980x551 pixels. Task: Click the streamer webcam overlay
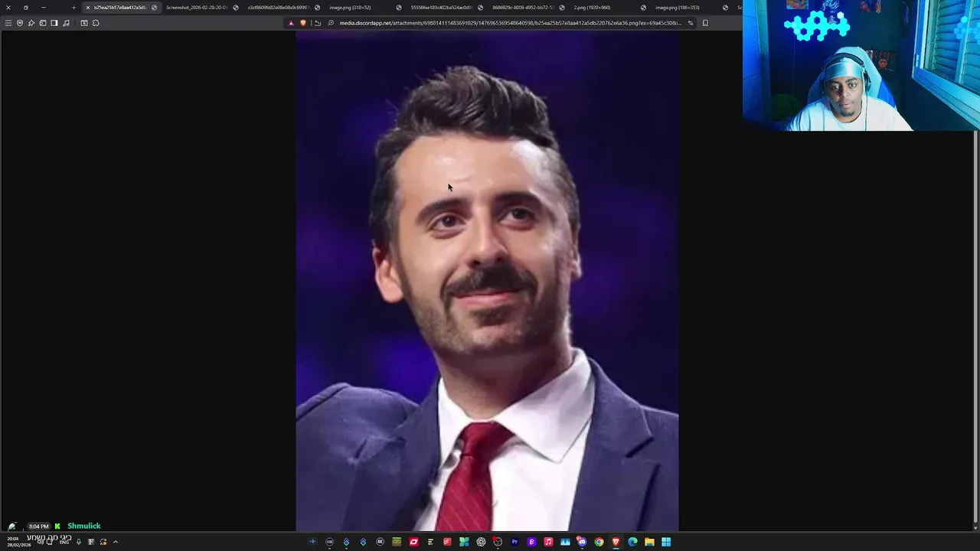(x=861, y=65)
